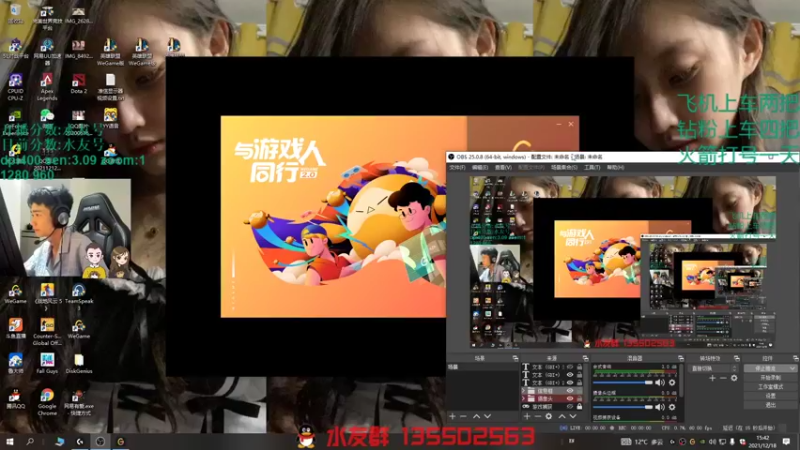The image size is (800, 450).
Task: Open DiskGenius desktop icon
Action: [x=79, y=364]
